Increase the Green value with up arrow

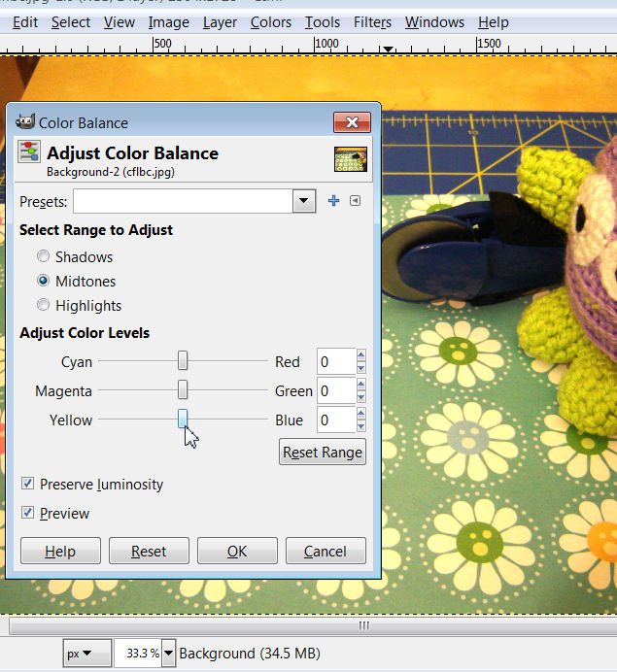point(361,384)
